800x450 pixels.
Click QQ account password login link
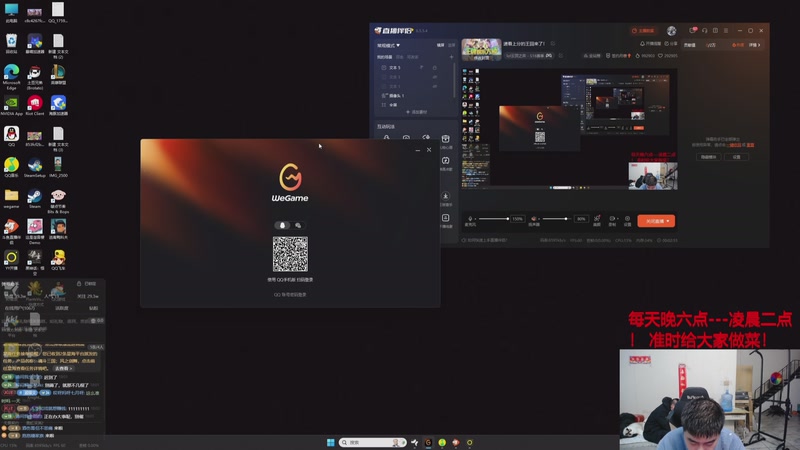click(x=290, y=295)
